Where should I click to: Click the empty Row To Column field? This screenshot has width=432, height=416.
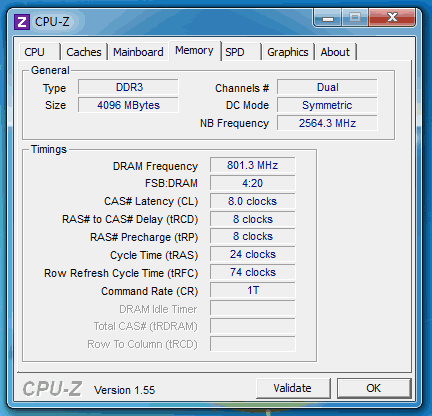(253, 344)
